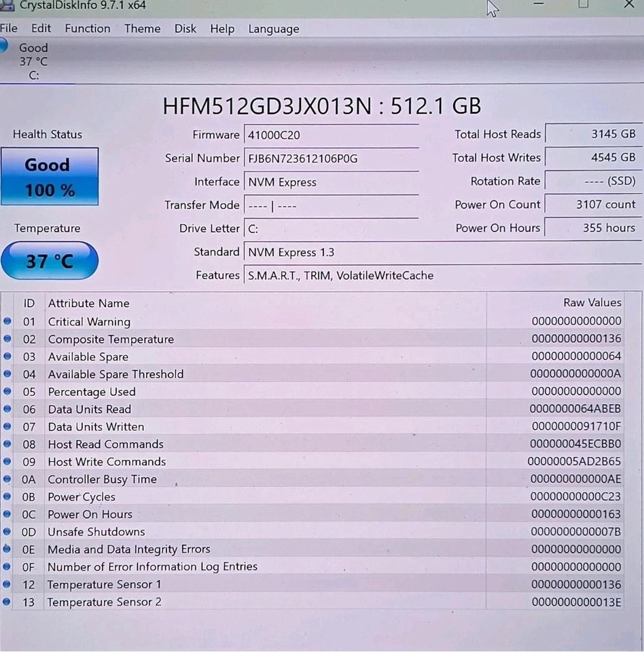Click the Standard field NVM Express 1.3
The width and height of the screenshot is (644, 652).
[443, 252]
